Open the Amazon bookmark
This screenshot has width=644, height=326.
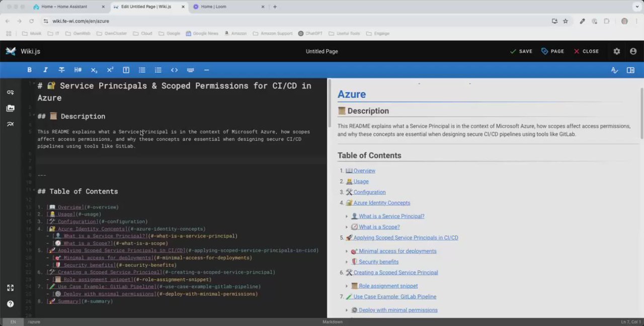(235, 34)
